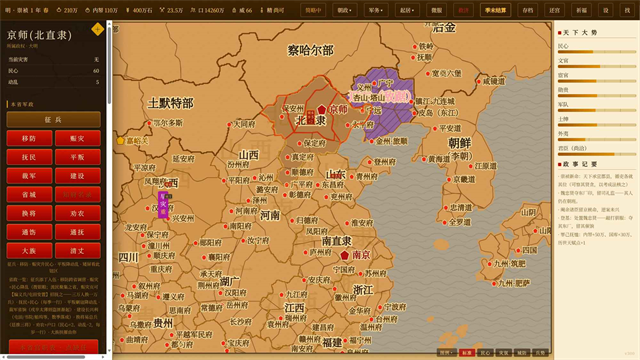Switch map to 标准 mode
This screenshot has width=640, height=360.
(x=467, y=353)
